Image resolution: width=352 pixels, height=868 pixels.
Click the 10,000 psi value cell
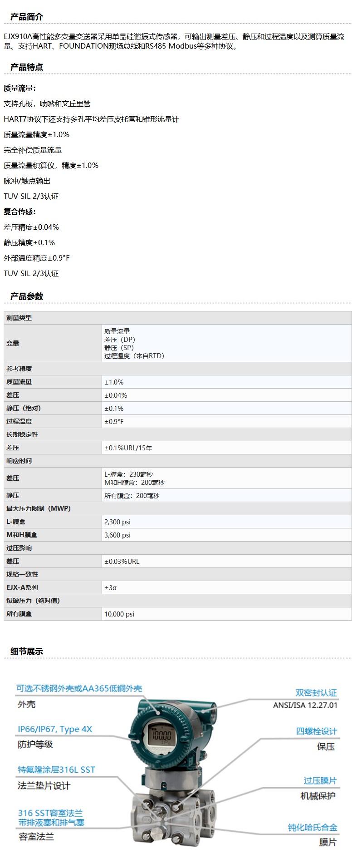(226, 614)
